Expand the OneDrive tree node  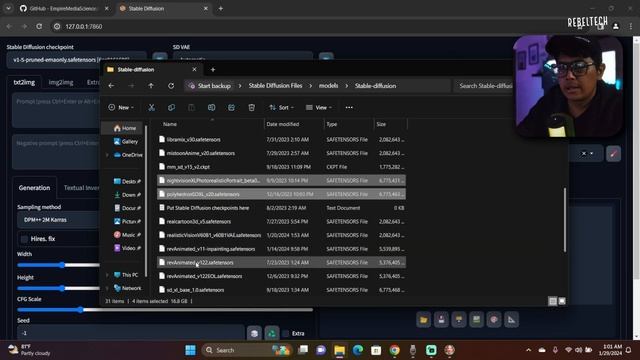107,155
